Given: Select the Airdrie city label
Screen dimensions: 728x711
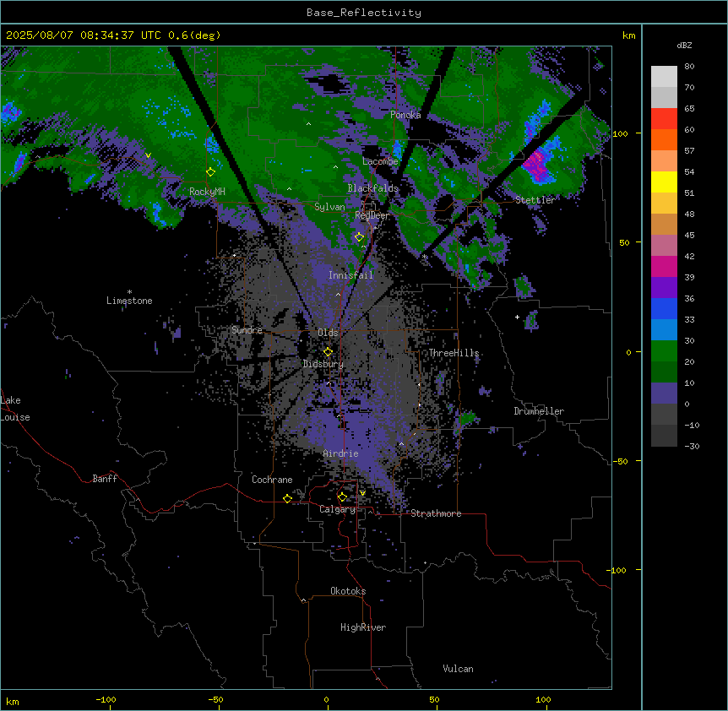Looking at the screenshot, I should (341, 453).
